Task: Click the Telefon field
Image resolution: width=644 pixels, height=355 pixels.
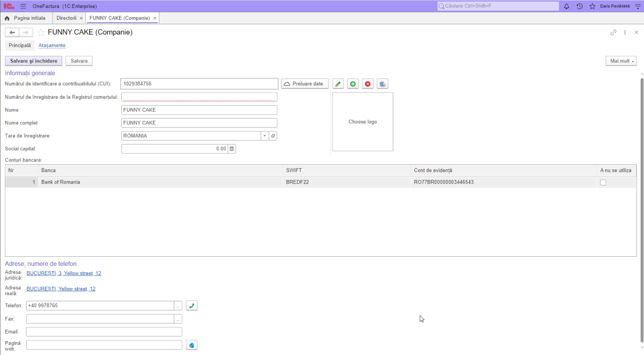Action: 100,306
